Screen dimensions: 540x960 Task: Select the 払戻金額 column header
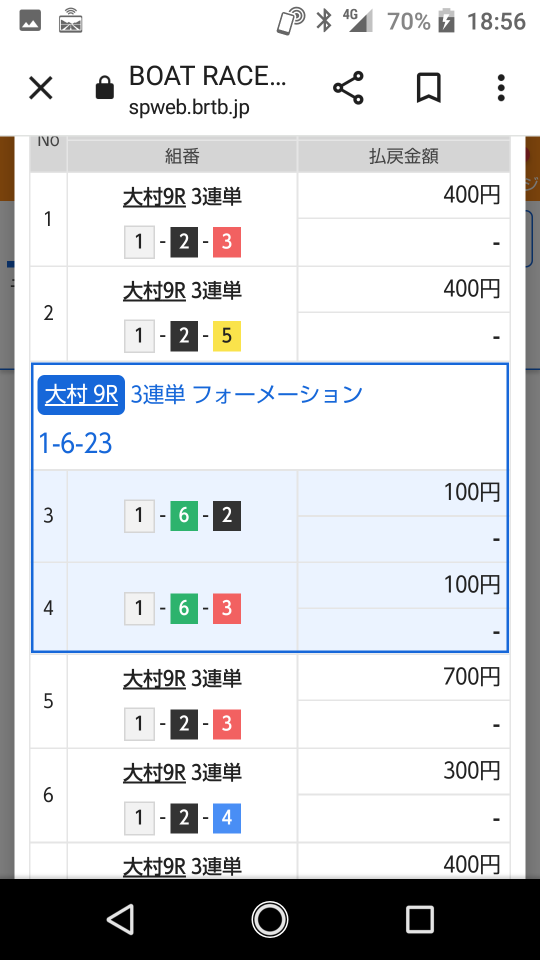point(403,156)
